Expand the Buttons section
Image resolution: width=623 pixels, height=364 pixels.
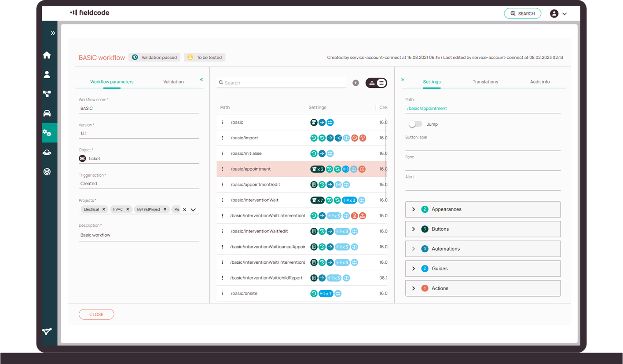414,229
